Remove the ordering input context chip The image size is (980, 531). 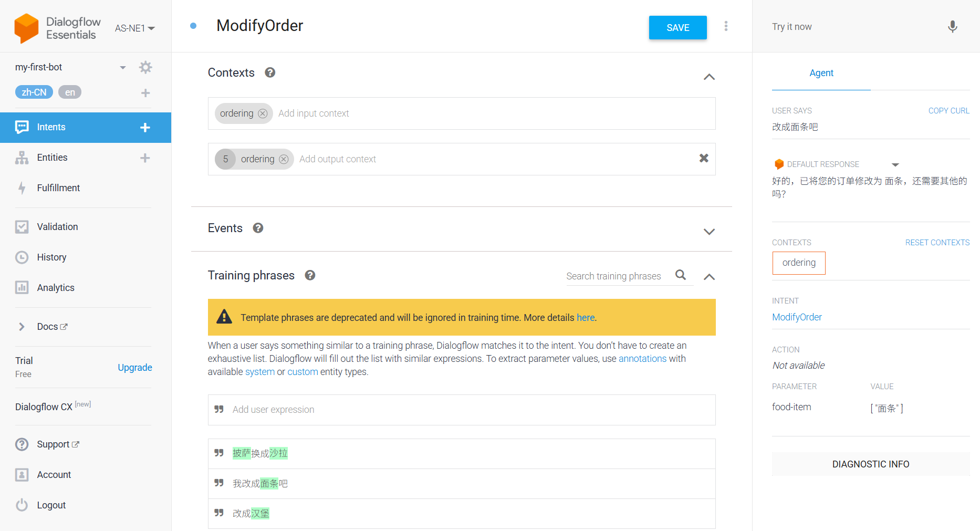263,113
